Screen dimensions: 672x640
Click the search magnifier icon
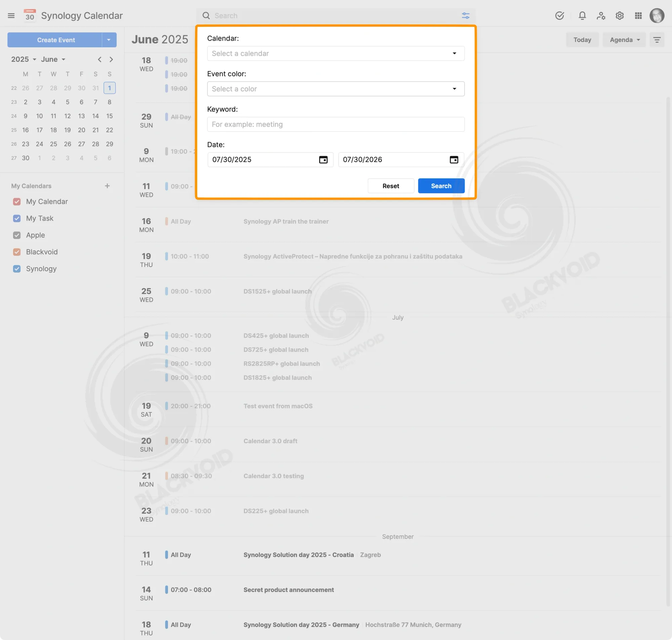[206, 16]
